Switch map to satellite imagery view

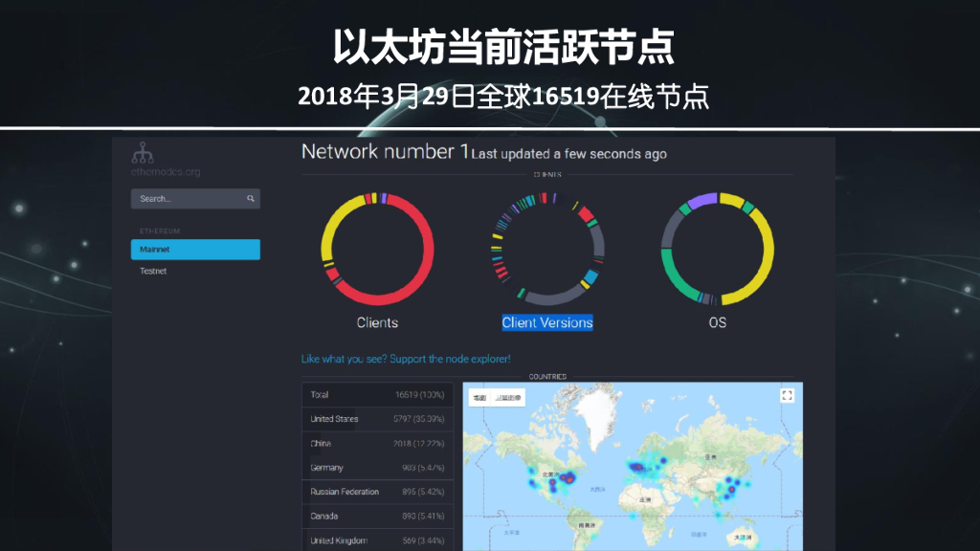506,397
